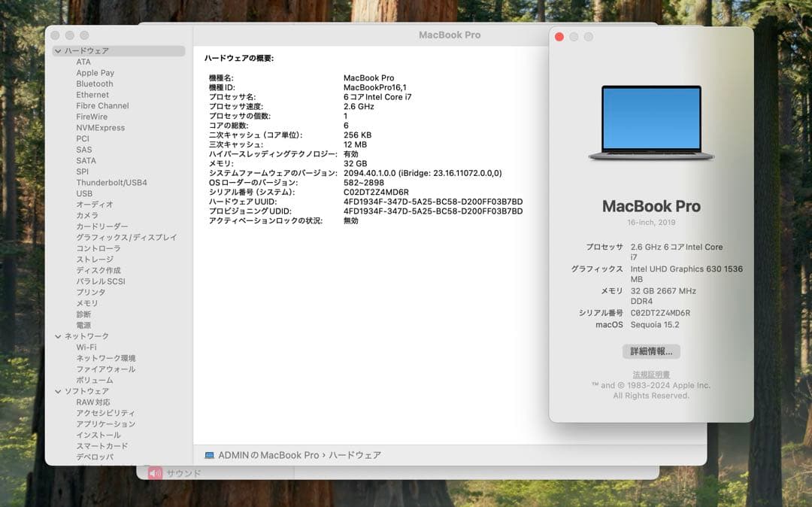The width and height of the screenshot is (812, 507).
Task: Select SAS in hardware list
Action: coord(84,150)
